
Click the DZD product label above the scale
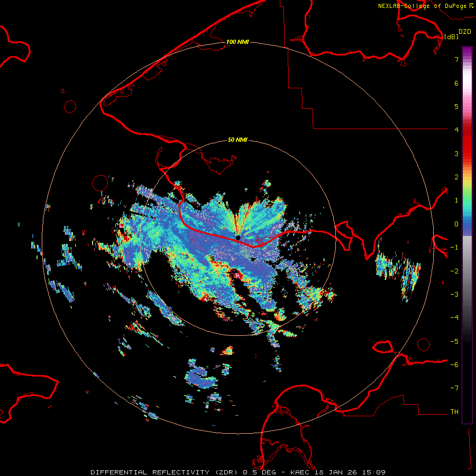tap(465, 32)
